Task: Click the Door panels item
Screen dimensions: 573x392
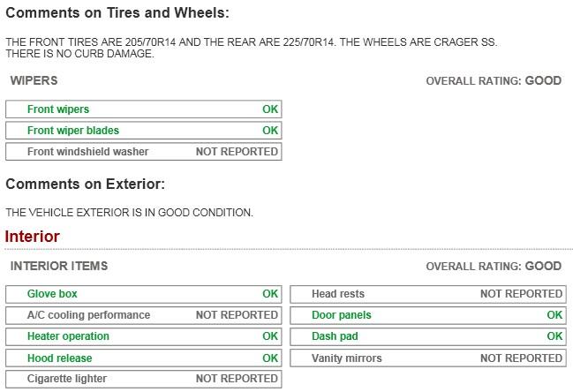Action: [428, 315]
